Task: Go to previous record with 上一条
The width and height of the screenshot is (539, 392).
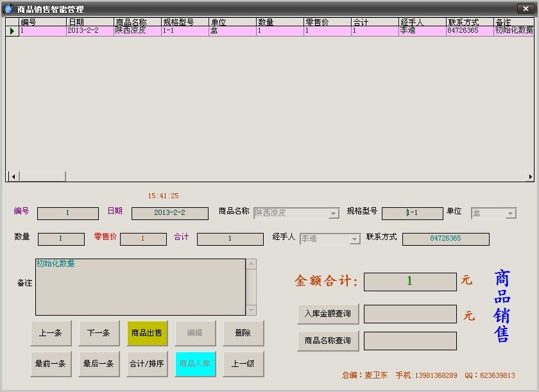Action: 51,333
